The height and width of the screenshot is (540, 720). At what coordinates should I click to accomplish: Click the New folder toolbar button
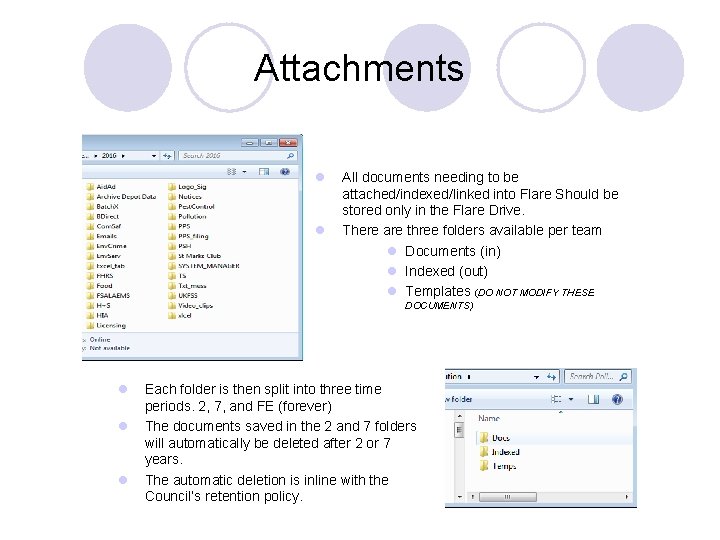click(459, 399)
